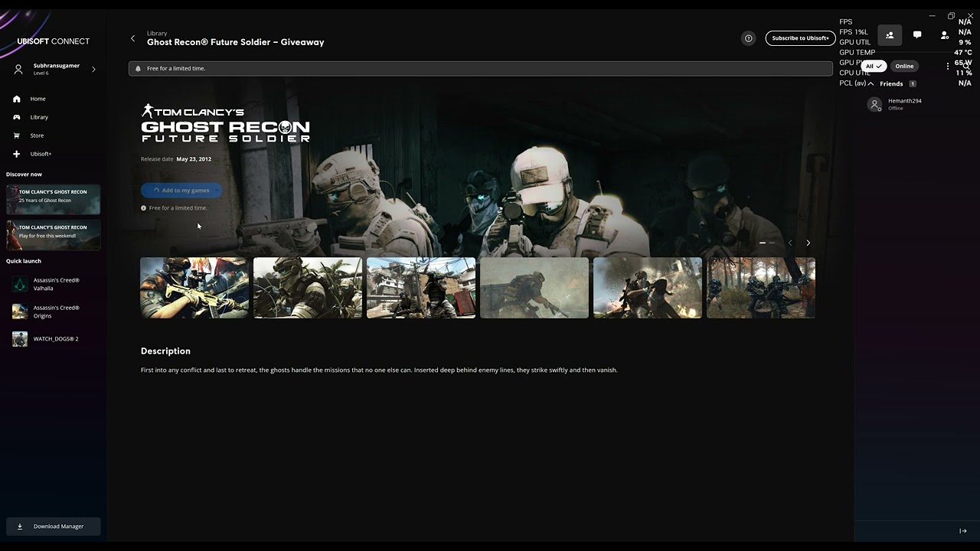Click the Add to my games button
This screenshot has height=551, width=980.
(x=181, y=191)
